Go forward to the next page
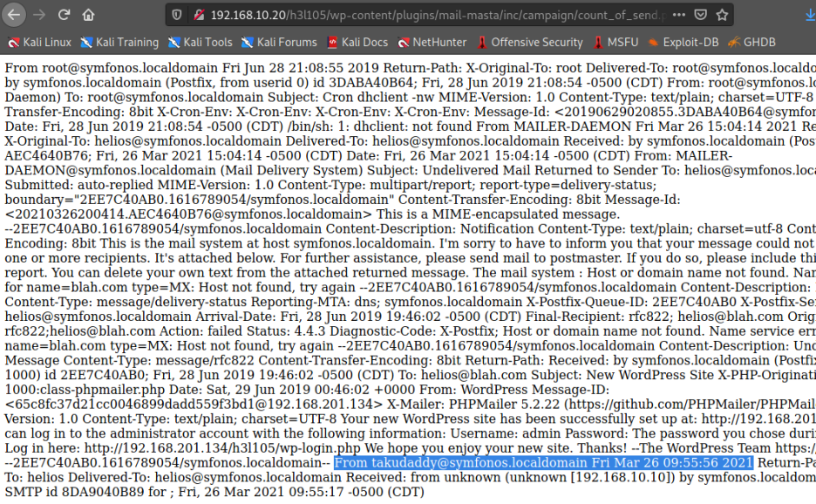816x504 pixels. click(x=39, y=15)
